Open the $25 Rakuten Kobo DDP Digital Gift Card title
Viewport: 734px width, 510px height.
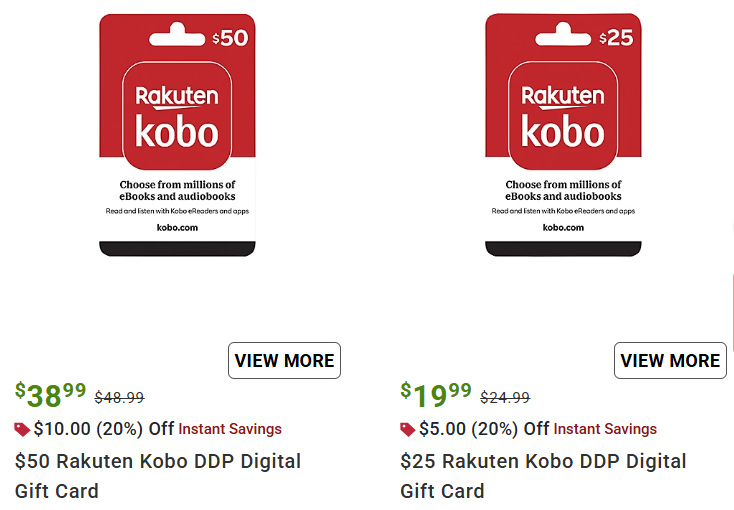pos(543,476)
